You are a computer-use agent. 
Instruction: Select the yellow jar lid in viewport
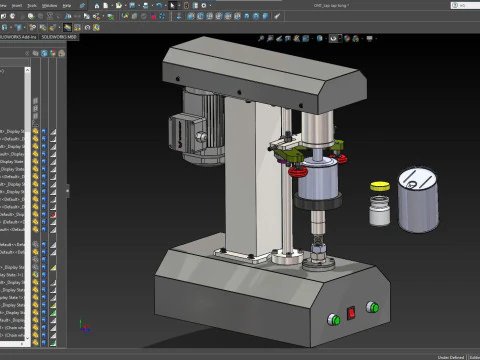pyautogui.click(x=380, y=186)
